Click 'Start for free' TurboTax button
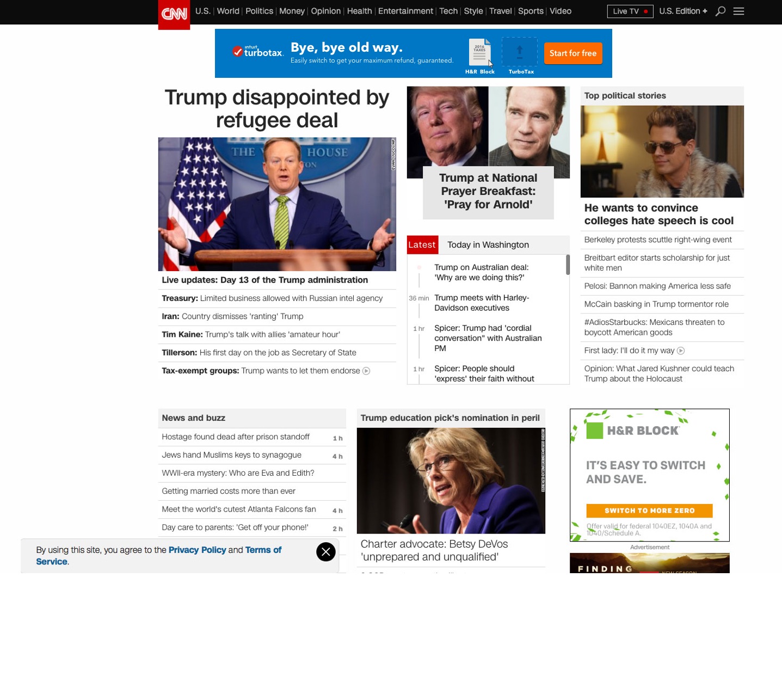The image size is (782, 700). [573, 53]
